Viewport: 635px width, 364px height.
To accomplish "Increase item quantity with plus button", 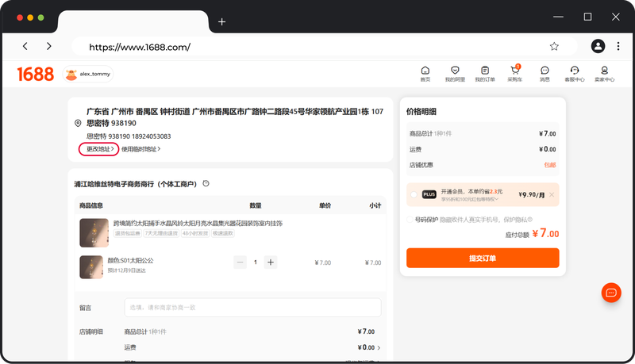I will coord(271,262).
